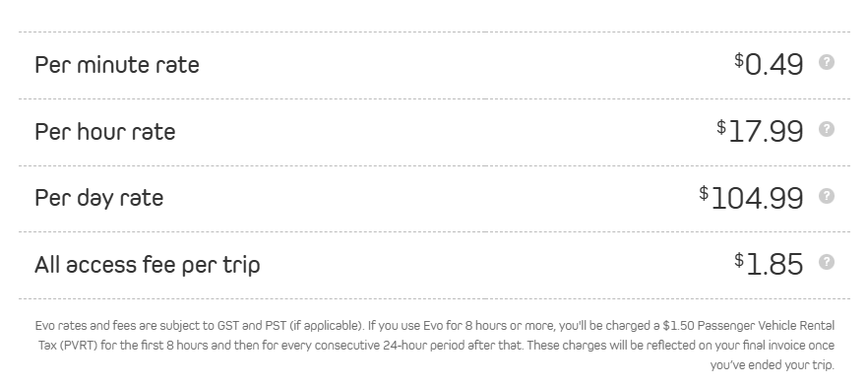Click 'Passenger Vehicle Rental' text in the disclaimer
Viewport: 868px width, 385px height.
click(x=764, y=326)
